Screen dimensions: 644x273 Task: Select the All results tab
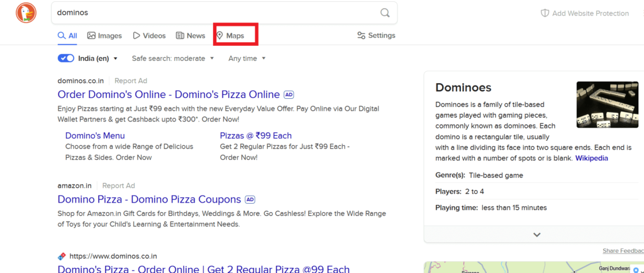coord(67,36)
